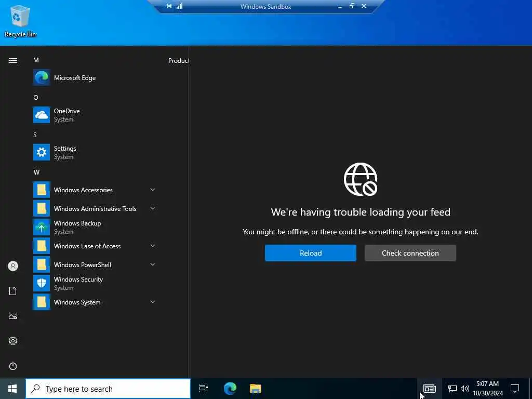Expand the Windows System folder chevron
The image size is (532, 399).
coord(153,302)
